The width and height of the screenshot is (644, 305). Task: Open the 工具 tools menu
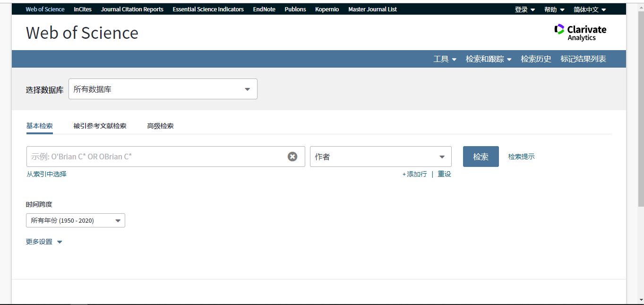pyautogui.click(x=445, y=59)
